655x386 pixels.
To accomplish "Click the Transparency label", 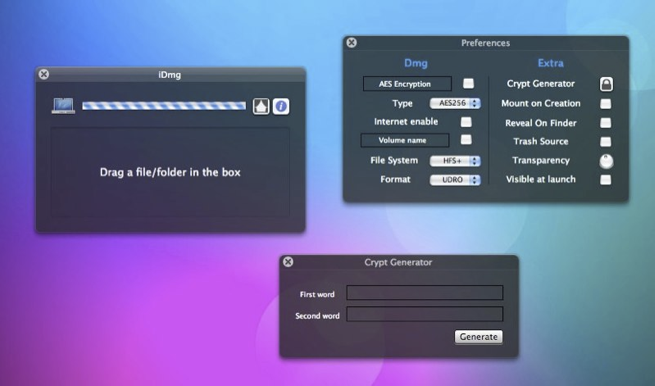I will [541, 160].
